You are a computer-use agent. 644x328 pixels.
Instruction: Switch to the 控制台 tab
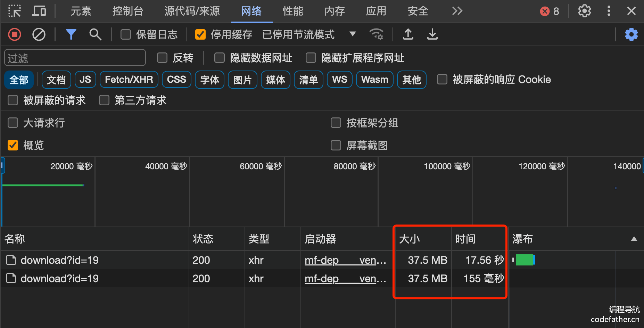127,11
